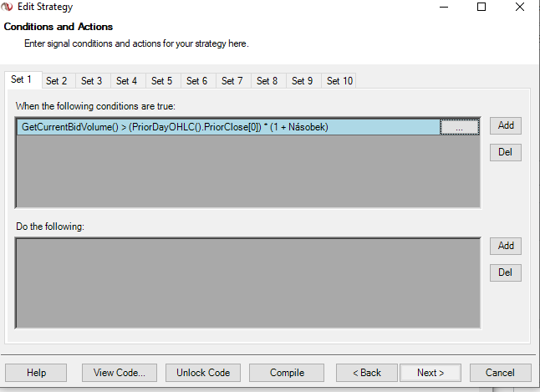This screenshot has width=540, height=392.
Task: Open the Set 3 tab
Action: 92,81
